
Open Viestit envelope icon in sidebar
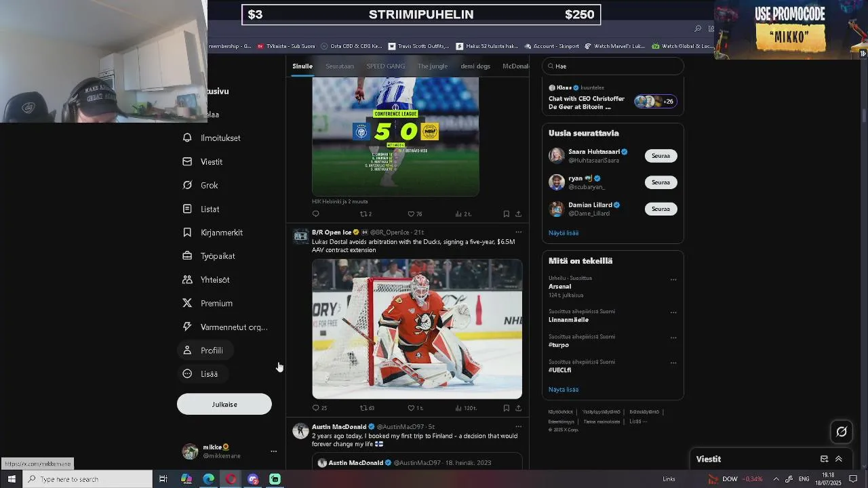187,161
